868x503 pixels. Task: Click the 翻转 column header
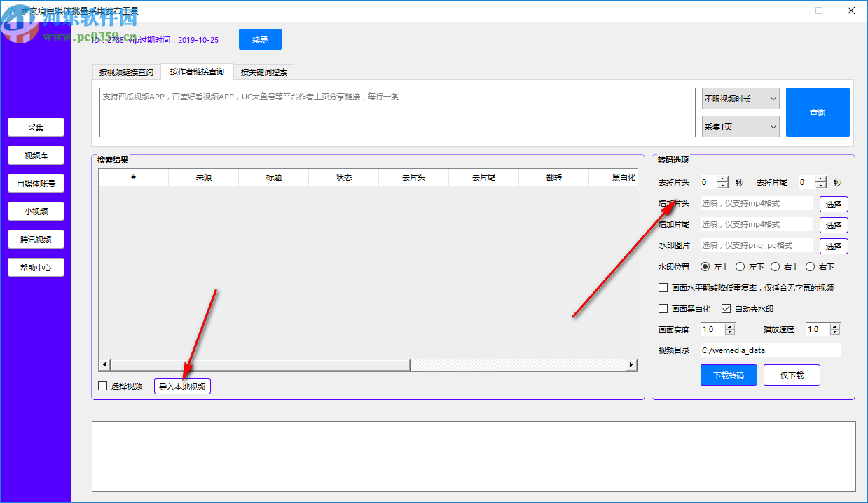click(x=554, y=177)
